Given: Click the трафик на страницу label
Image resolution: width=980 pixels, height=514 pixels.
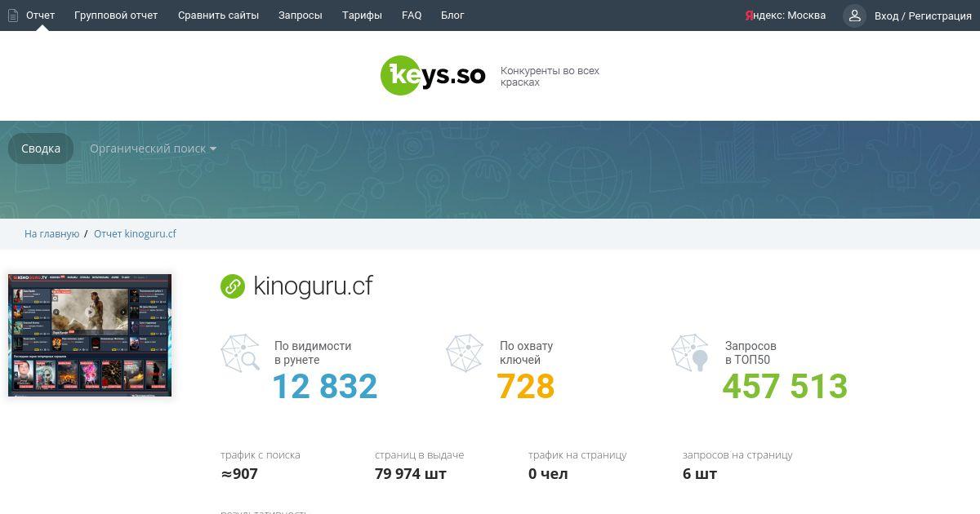Looking at the screenshot, I should tap(577, 455).
